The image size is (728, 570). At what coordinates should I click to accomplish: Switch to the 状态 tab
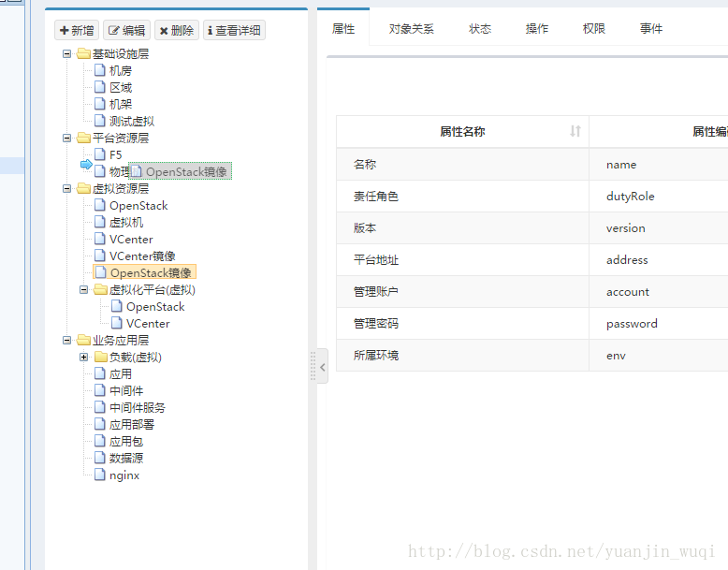(x=480, y=29)
